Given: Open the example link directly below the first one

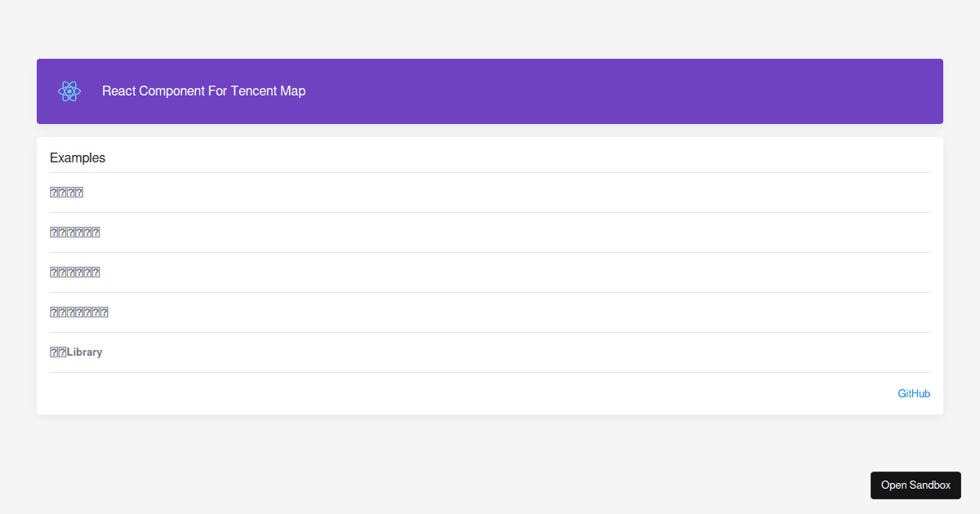Looking at the screenshot, I should [75, 233].
